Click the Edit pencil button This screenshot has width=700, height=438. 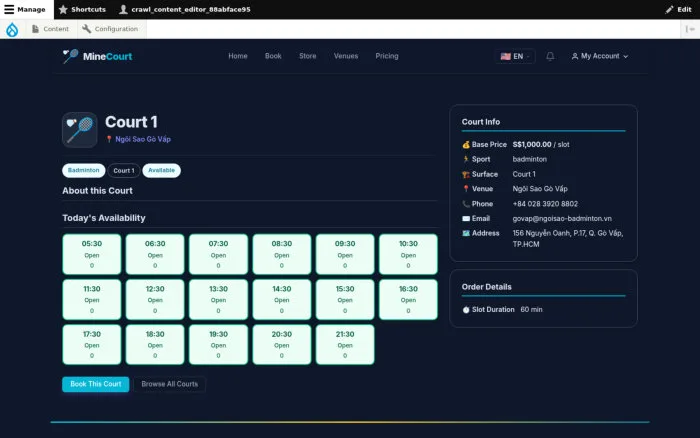[x=678, y=9]
